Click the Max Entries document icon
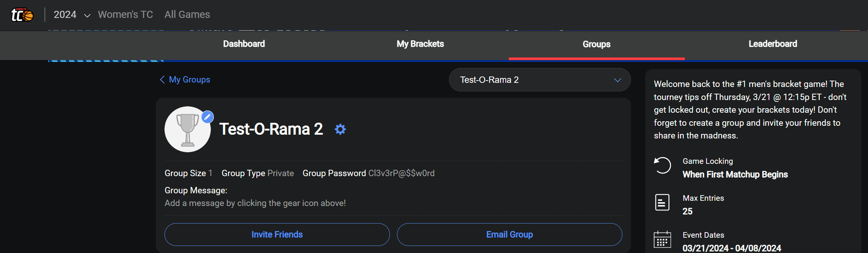868x253 pixels. click(662, 202)
